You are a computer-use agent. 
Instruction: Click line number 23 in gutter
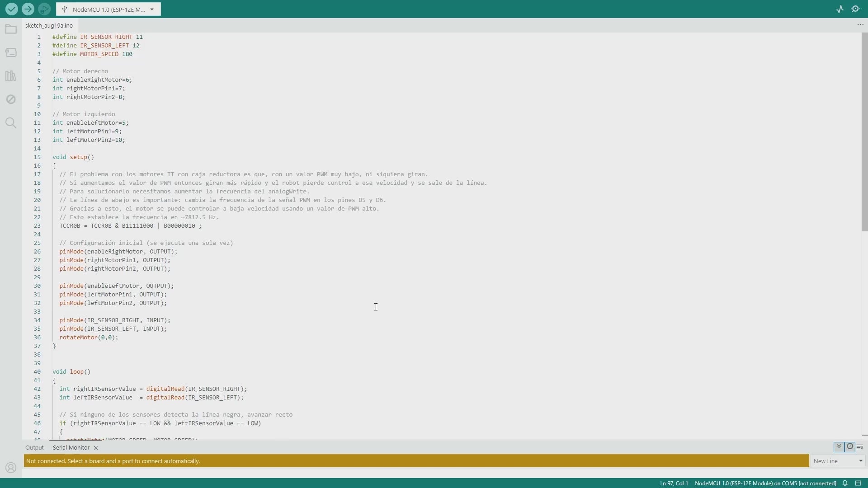(x=37, y=226)
